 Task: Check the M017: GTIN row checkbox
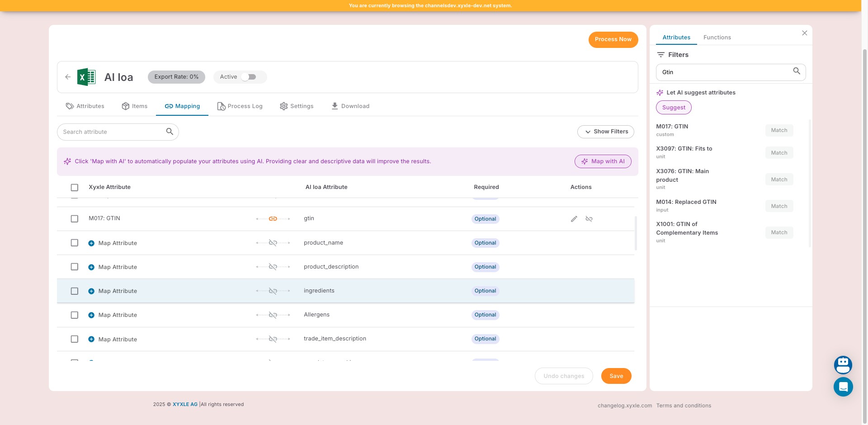point(75,219)
